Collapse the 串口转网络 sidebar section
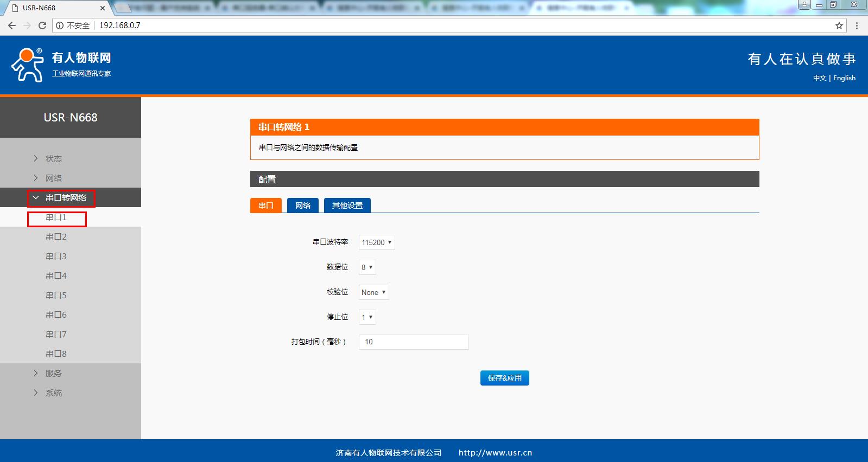Viewport: 868px width, 462px height. point(65,198)
